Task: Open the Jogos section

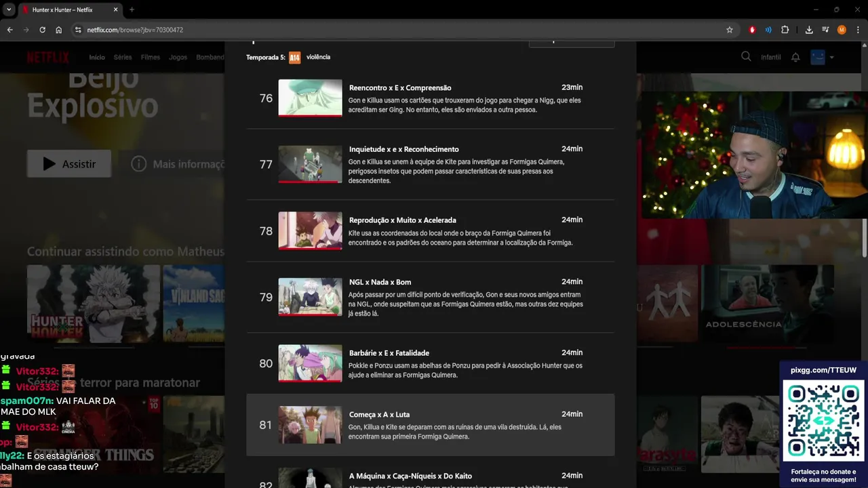Action: [178, 58]
